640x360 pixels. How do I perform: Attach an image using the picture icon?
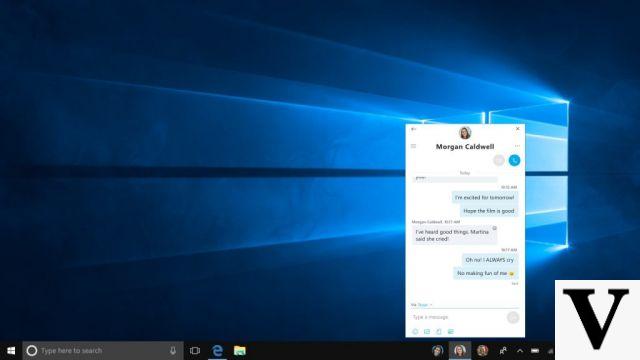(427, 331)
